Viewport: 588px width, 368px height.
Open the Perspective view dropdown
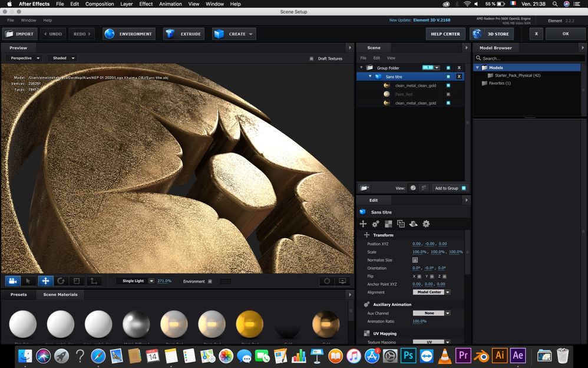pyautogui.click(x=25, y=58)
